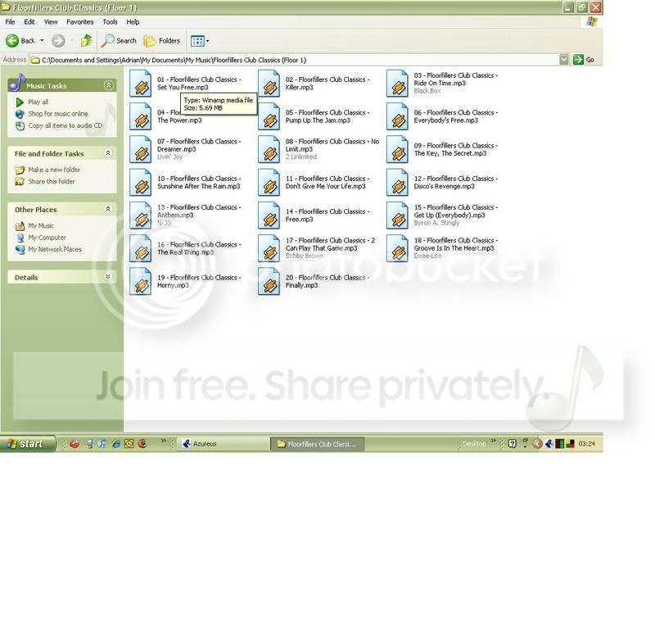The width and height of the screenshot is (655, 644).
Task: Expand the address bar dropdown arrow
Action: (x=564, y=60)
